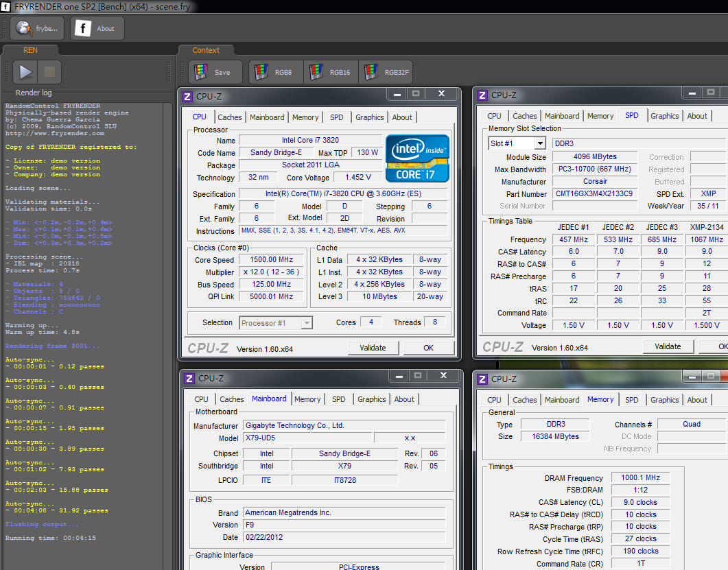Click FRYRENDER app icon in title bar
Image resolution: width=728 pixels, height=570 pixels.
click(x=5, y=6)
